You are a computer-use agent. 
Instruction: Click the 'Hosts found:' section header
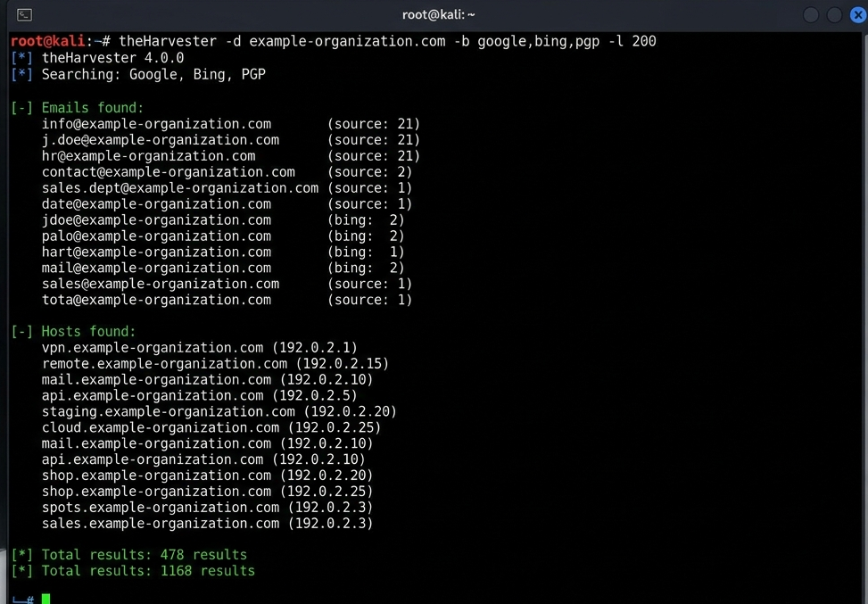tap(88, 332)
